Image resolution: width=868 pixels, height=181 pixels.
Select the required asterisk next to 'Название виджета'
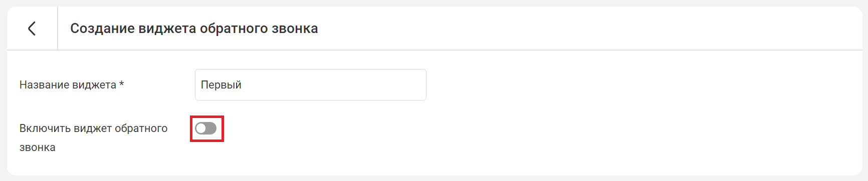tap(121, 84)
